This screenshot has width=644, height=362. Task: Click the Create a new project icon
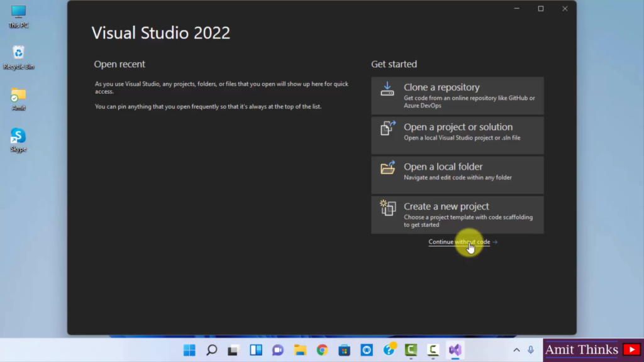[387, 207]
